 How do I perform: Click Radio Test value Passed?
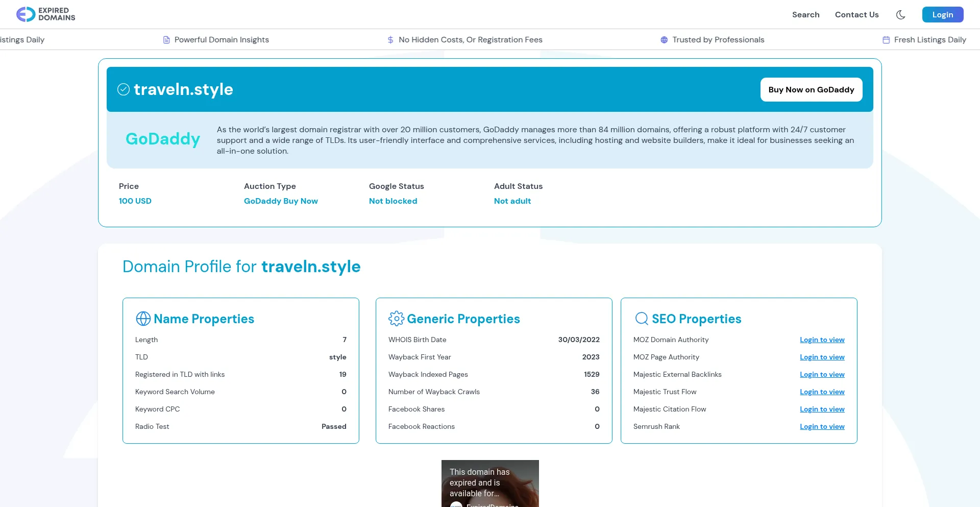click(x=334, y=426)
